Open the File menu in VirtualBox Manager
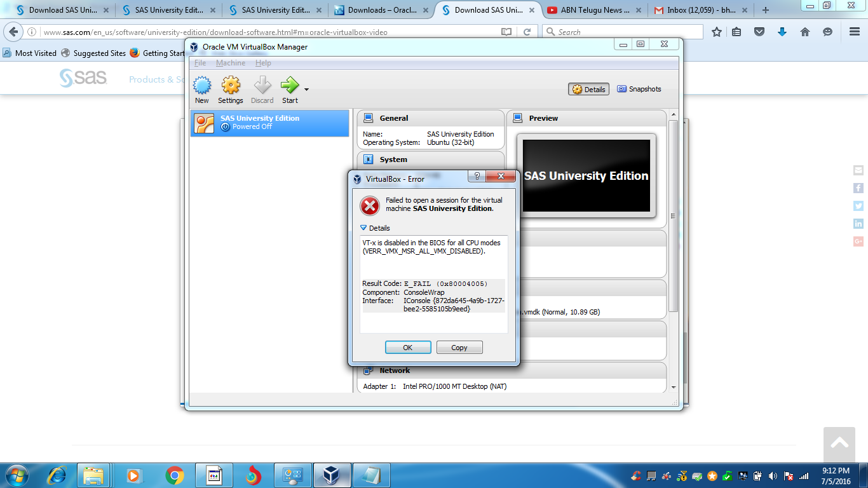The image size is (868, 488). (200, 63)
